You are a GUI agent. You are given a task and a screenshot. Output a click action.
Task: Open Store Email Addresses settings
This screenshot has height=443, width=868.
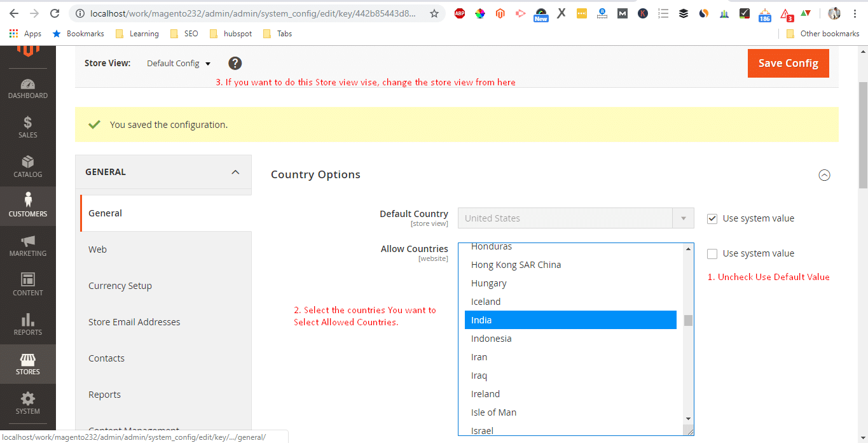tap(134, 322)
